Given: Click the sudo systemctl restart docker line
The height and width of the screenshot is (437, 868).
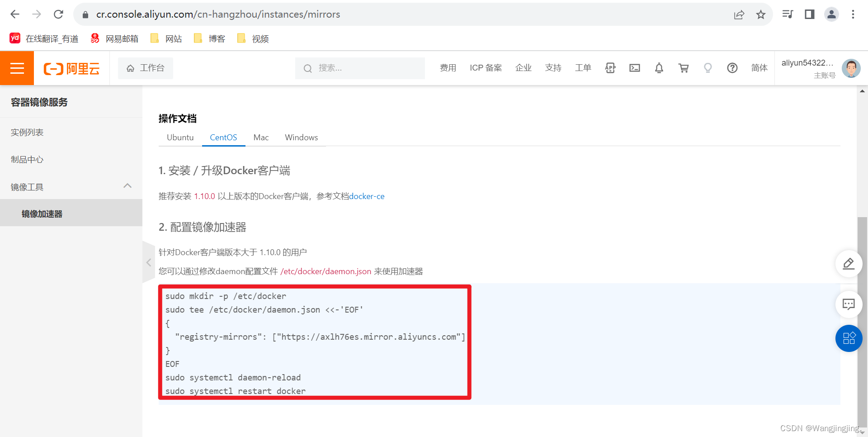Looking at the screenshot, I should tap(235, 391).
